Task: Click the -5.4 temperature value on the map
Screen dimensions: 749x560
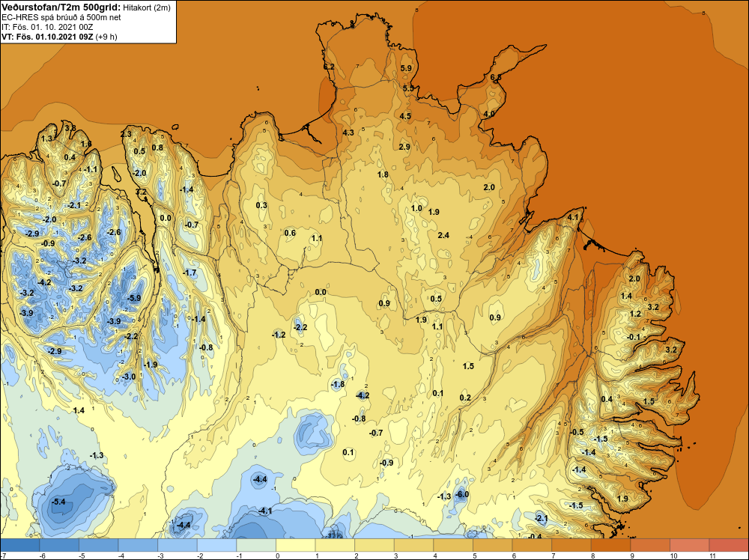Action: click(58, 502)
